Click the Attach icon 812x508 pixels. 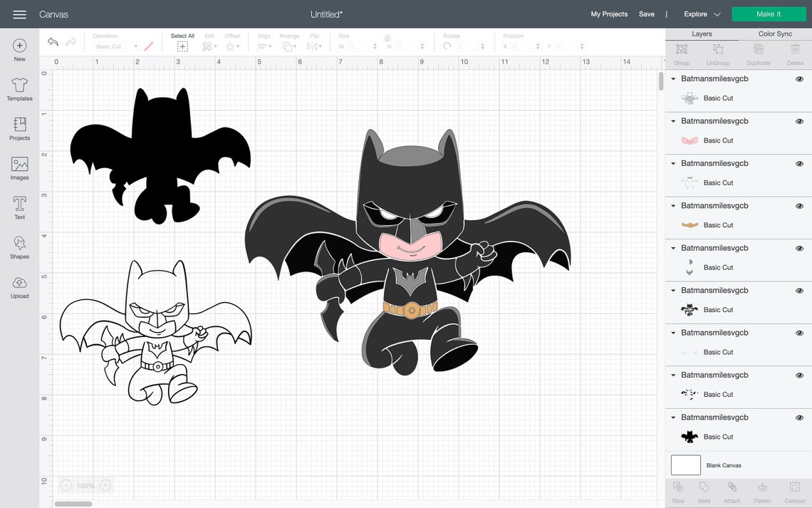pyautogui.click(x=732, y=490)
